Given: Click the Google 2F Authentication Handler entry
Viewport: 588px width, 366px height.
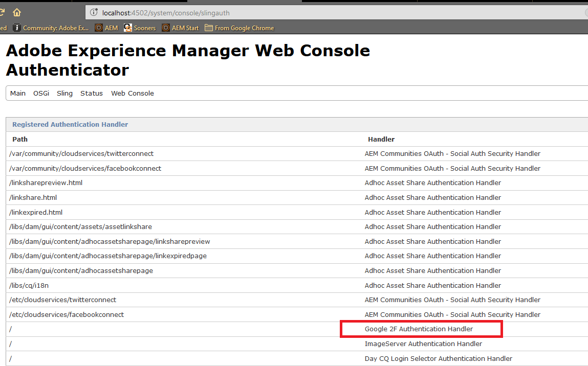Looking at the screenshot, I should pyautogui.click(x=419, y=329).
